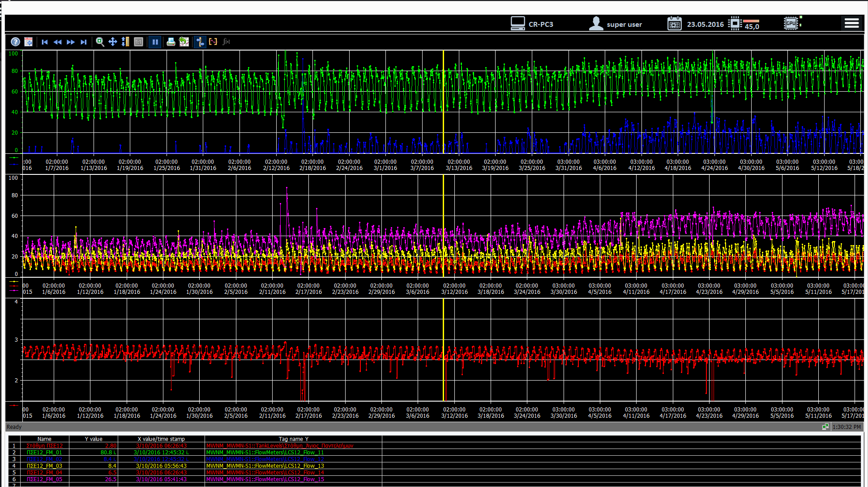Viewport: 868px width, 487px height.
Task: Step forward with fast-forward arrows
Action: click(71, 42)
